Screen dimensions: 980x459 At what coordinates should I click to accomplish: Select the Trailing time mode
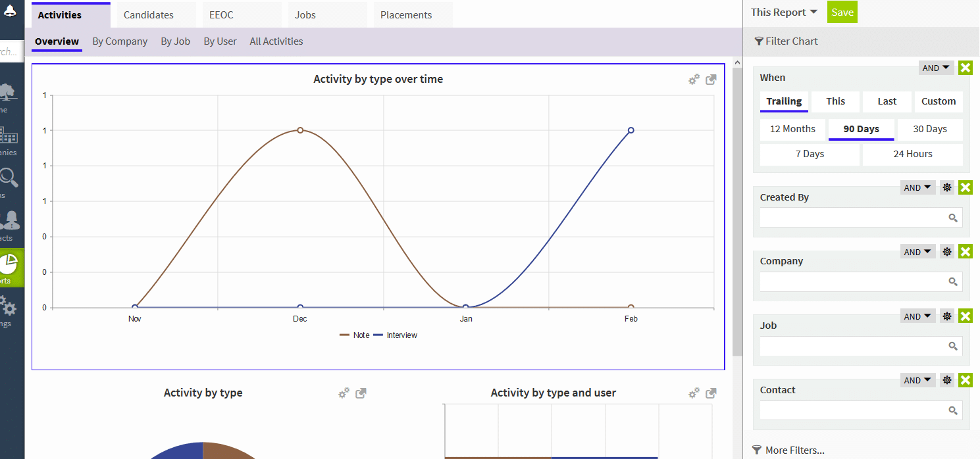tap(784, 101)
